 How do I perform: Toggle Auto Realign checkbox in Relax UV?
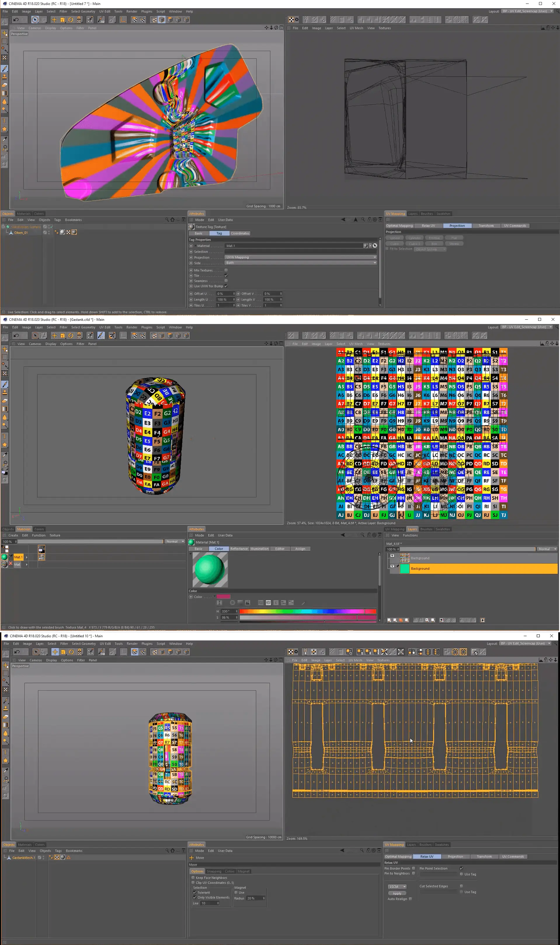[x=410, y=899]
